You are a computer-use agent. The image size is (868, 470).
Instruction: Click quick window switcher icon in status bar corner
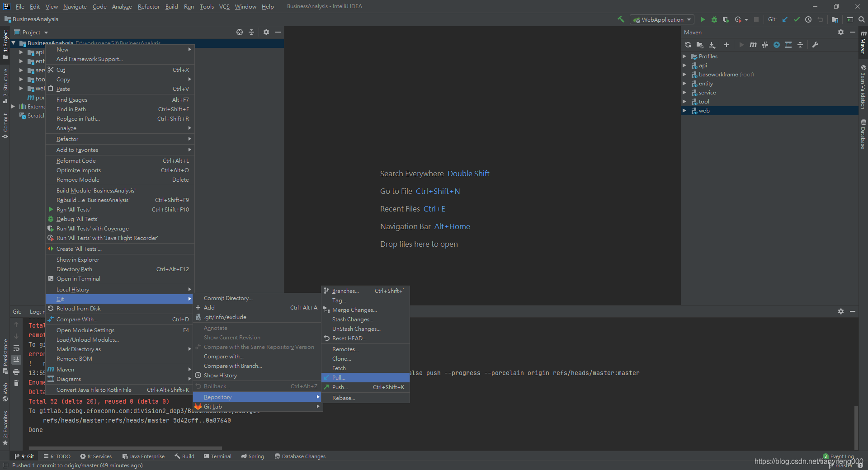click(x=5, y=465)
